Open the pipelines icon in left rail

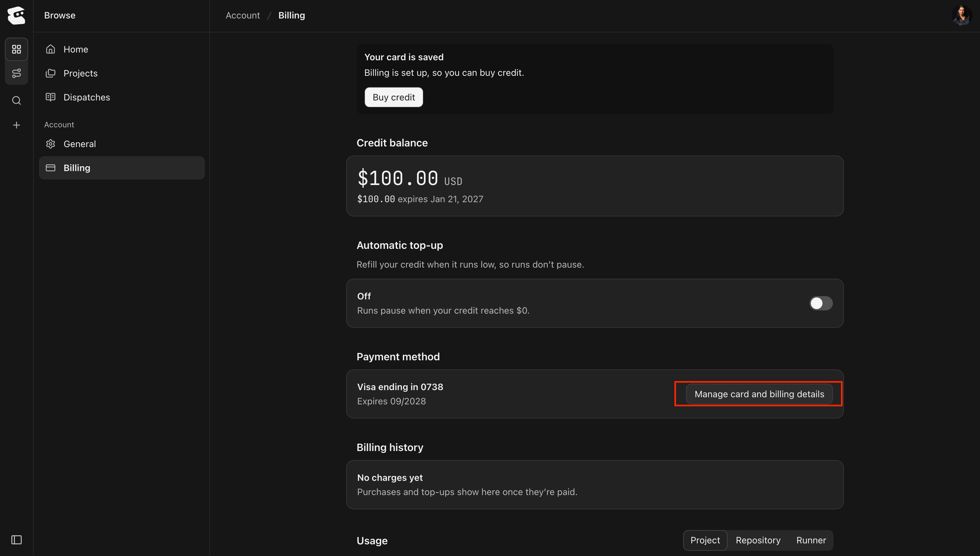click(x=17, y=73)
